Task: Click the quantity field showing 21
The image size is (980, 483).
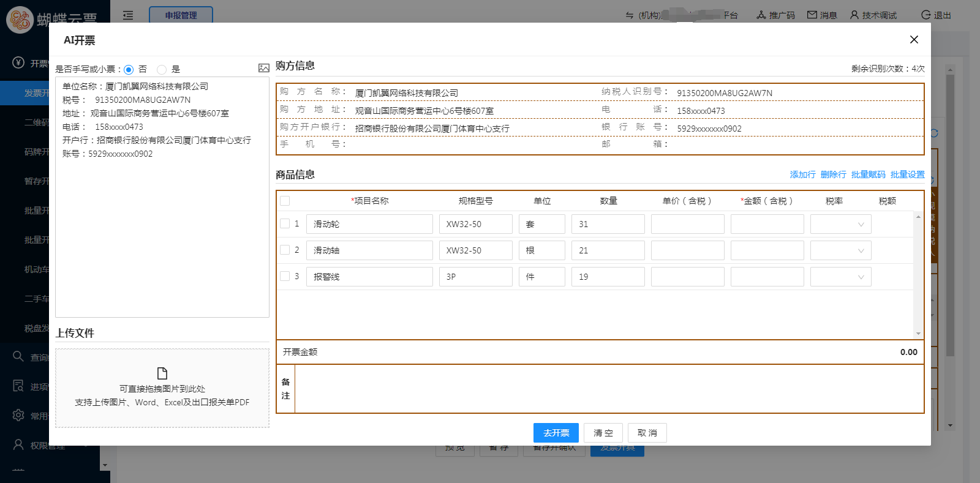Action: coord(608,250)
